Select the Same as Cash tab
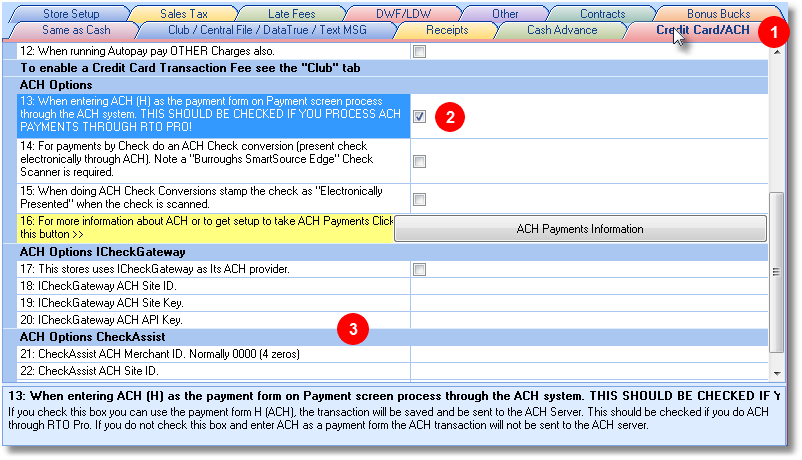Viewport: 802px width, 460px height. [x=75, y=30]
